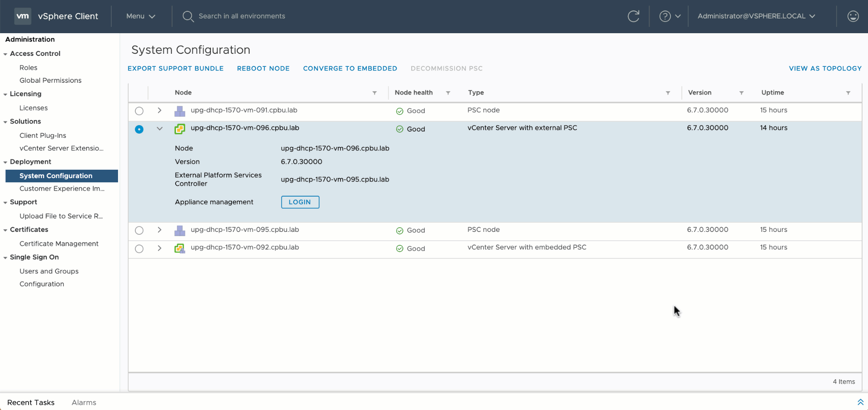
Task: Switch to the Alarms tab
Action: (84, 402)
